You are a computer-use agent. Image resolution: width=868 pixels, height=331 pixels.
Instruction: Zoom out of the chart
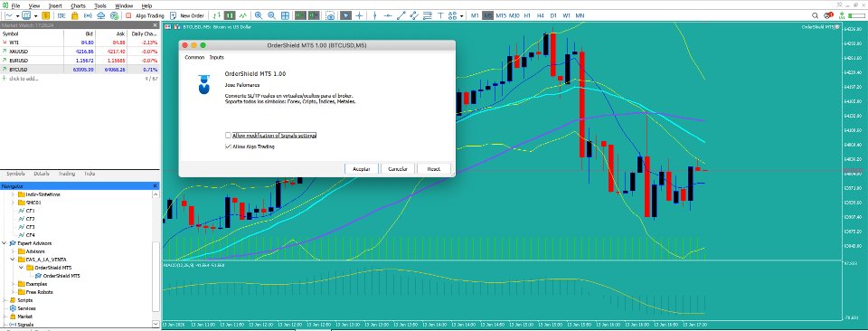click(x=272, y=15)
